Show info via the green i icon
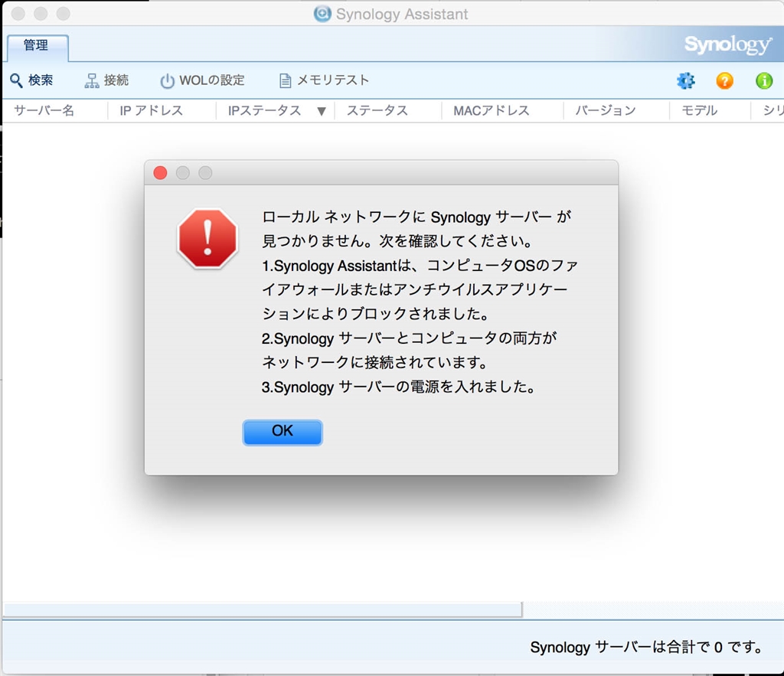The image size is (784, 676). coord(764,80)
